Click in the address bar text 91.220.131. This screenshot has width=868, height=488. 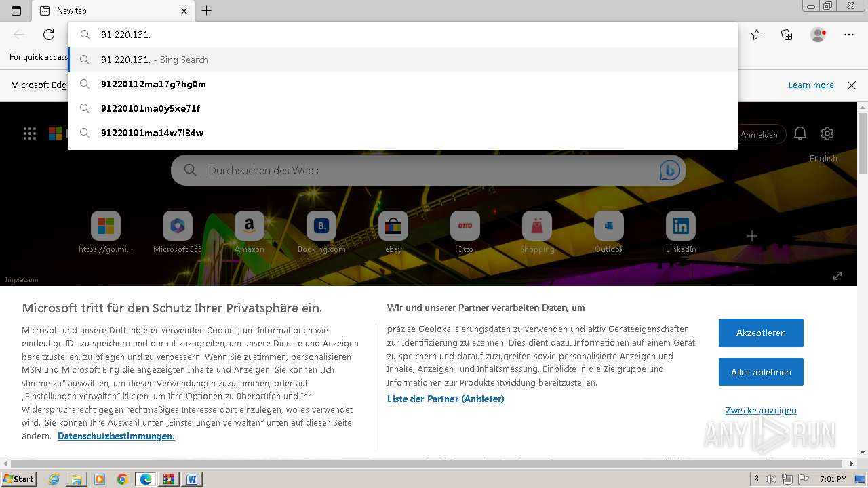(125, 35)
